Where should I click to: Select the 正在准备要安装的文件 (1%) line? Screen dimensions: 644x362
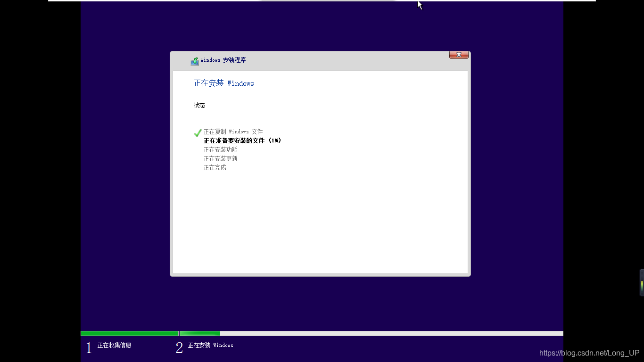pyautogui.click(x=242, y=140)
